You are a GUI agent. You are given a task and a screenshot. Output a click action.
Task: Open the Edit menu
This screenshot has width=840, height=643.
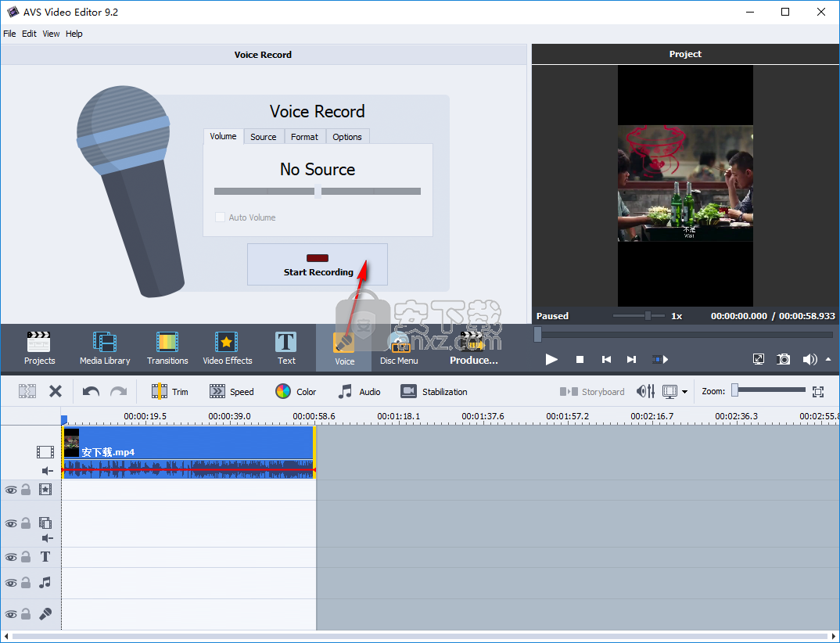pos(29,34)
